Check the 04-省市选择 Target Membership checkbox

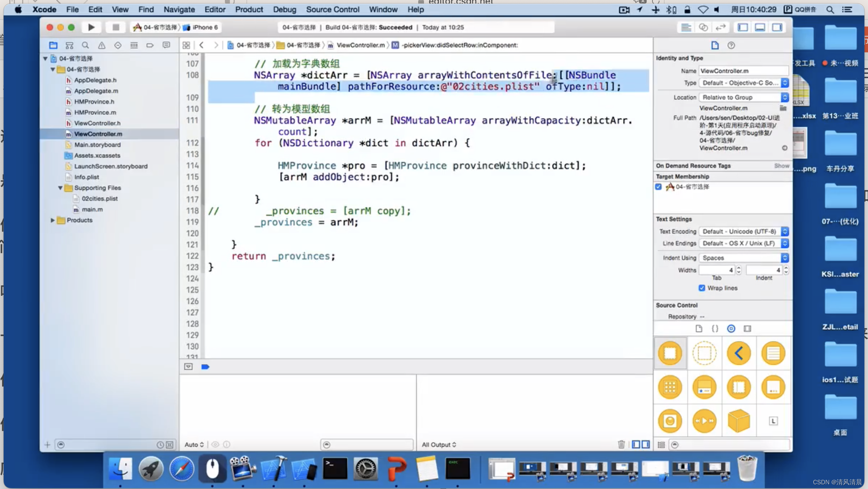[659, 186]
